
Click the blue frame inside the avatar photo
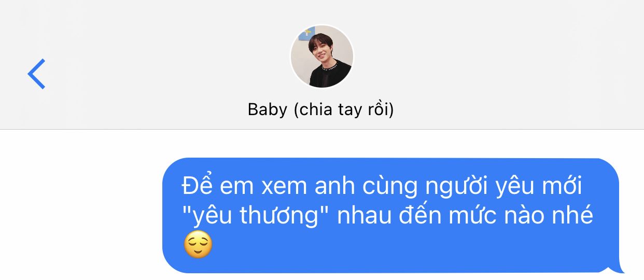pos(309,32)
